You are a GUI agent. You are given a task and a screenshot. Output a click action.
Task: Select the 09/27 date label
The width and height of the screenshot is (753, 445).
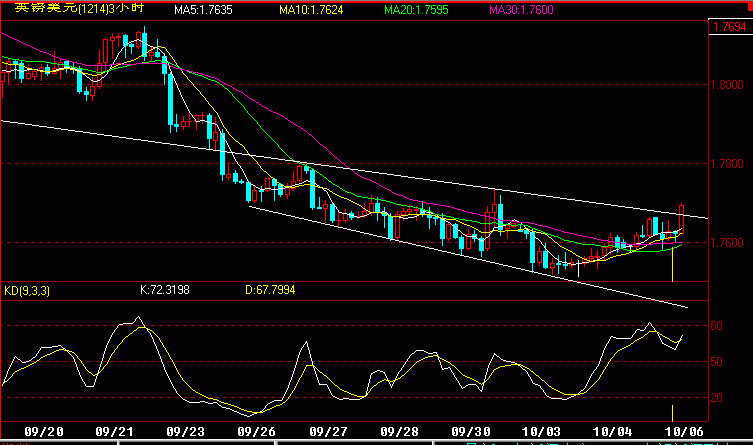click(328, 432)
